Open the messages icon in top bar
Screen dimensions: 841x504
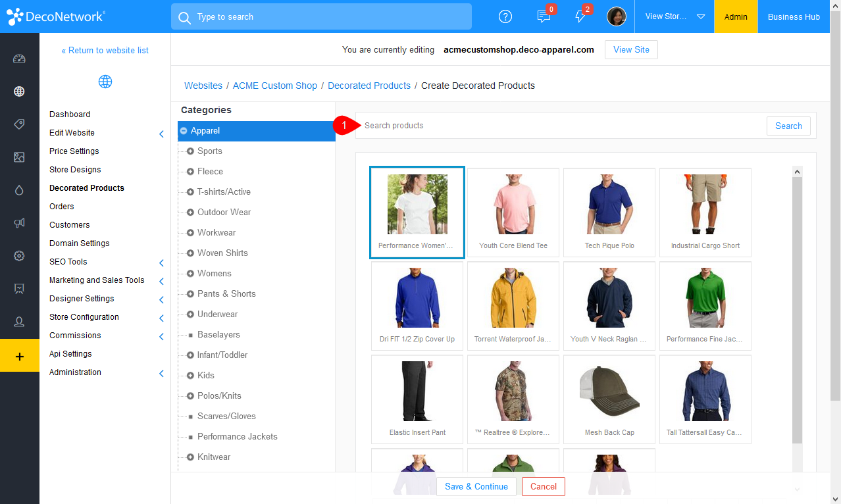[x=543, y=16]
